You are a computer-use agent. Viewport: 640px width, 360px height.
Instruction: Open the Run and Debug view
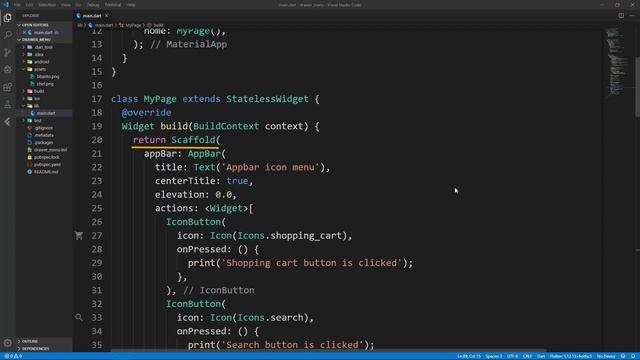[x=7, y=69]
